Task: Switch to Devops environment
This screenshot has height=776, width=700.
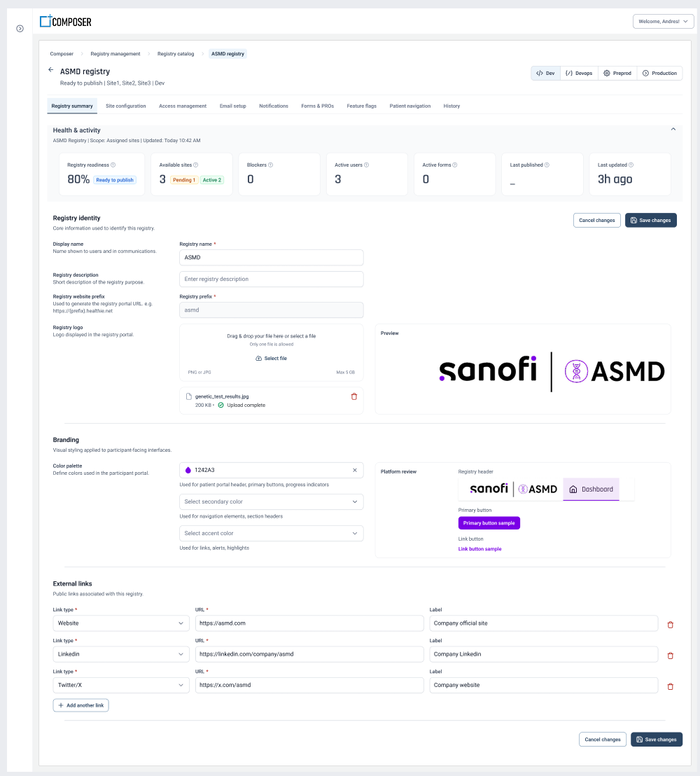Action: [579, 74]
